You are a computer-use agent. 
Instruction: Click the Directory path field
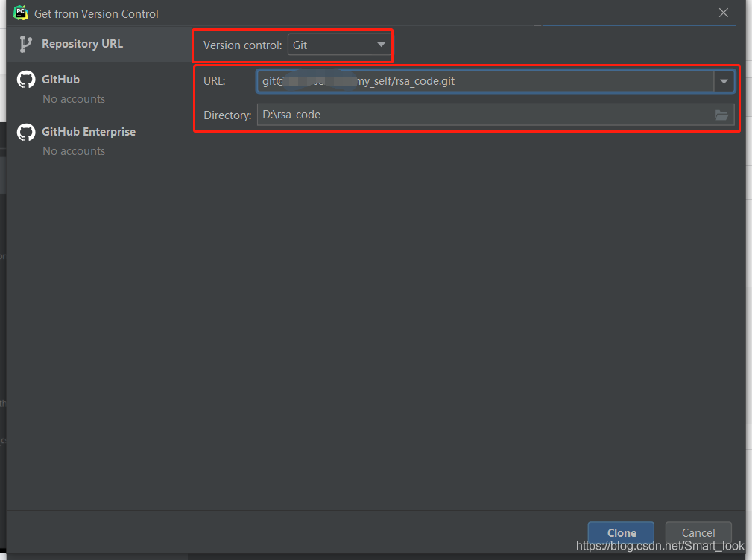pyautogui.click(x=496, y=115)
